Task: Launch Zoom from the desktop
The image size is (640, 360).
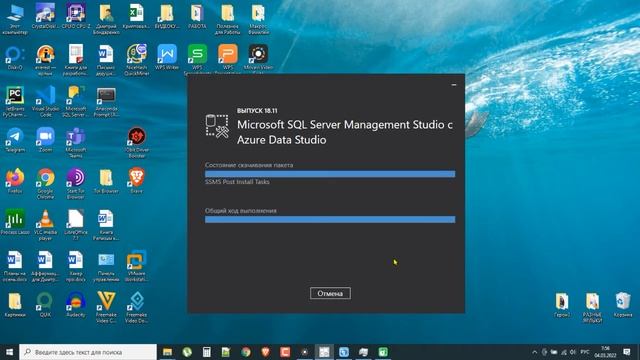Action: (45, 140)
